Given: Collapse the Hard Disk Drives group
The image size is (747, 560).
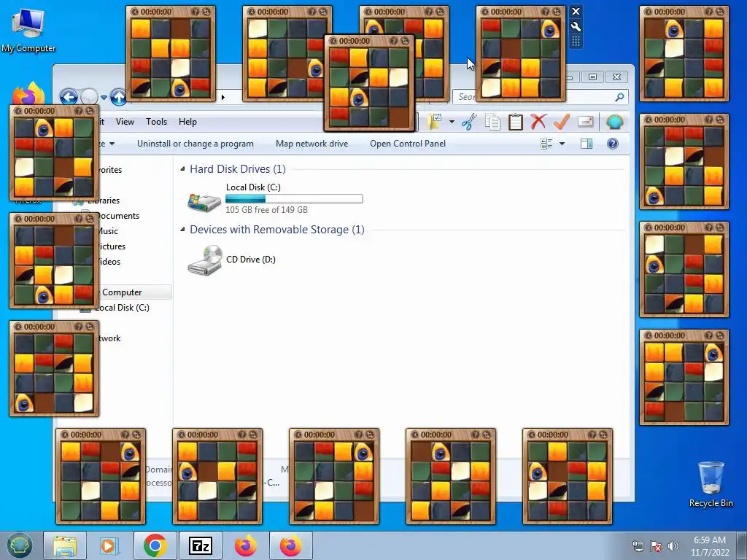Looking at the screenshot, I should coord(182,169).
